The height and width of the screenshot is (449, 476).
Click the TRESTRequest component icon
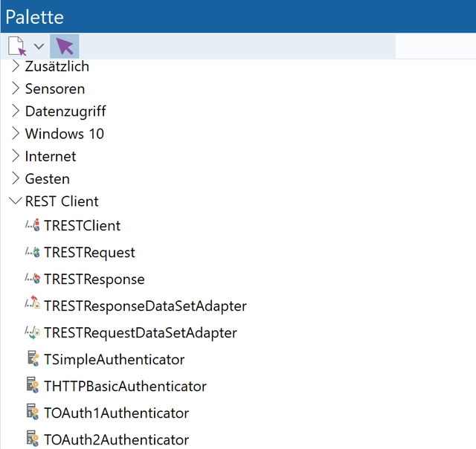(x=32, y=252)
